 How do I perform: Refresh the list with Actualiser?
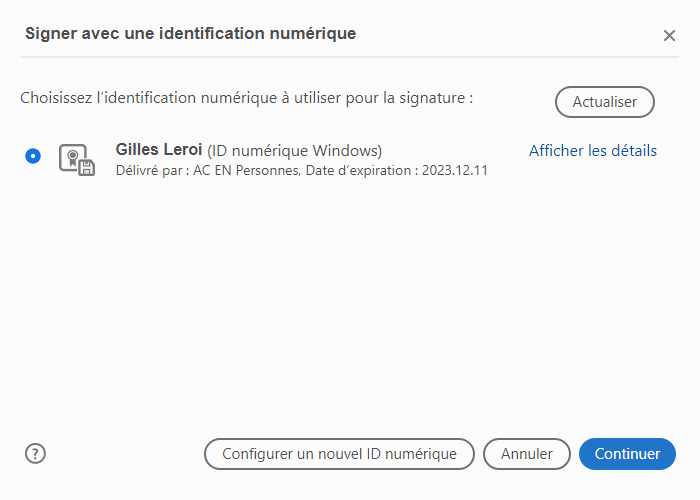(x=604, y=102)
